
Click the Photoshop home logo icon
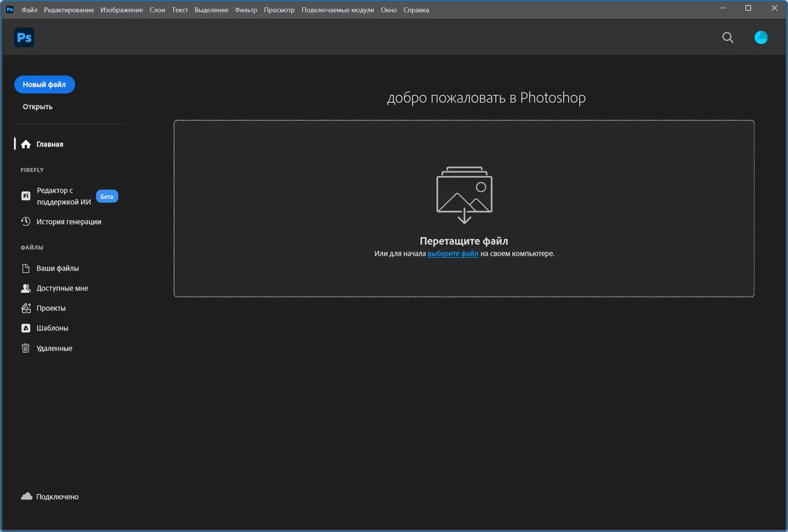(24, 38)
